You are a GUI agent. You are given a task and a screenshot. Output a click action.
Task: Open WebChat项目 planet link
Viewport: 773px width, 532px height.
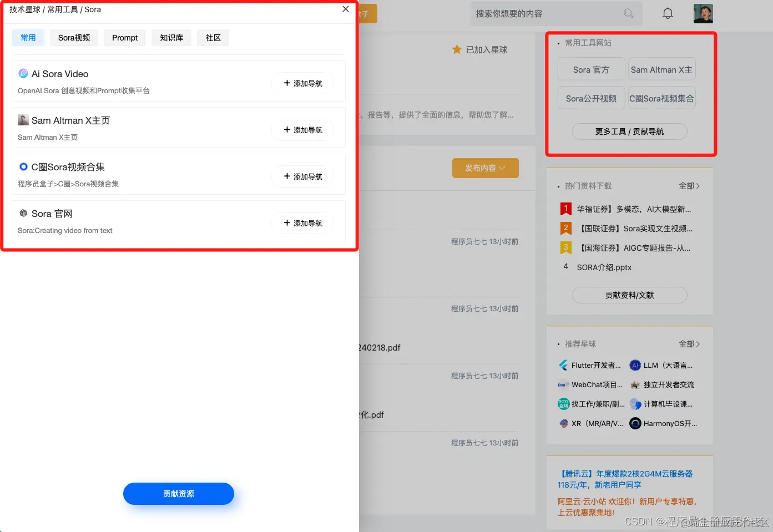(x=597, y=384)
